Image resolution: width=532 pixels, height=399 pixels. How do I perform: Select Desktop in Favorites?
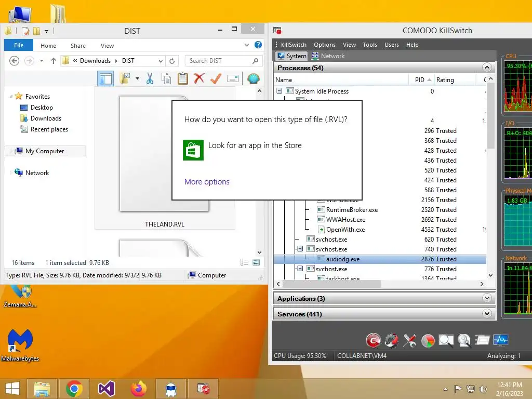[x=42, y=108]
